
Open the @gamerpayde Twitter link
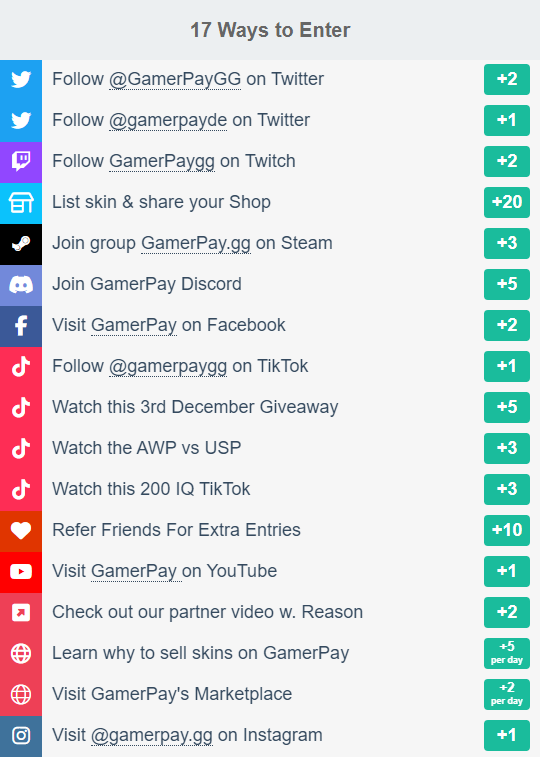[x=168, y=120]
